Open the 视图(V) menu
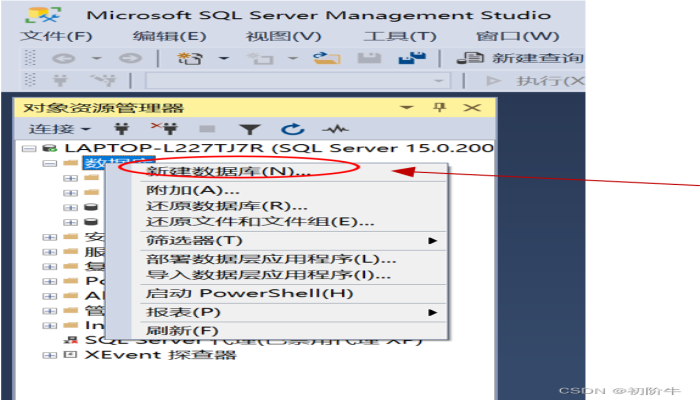 (283, 36)
